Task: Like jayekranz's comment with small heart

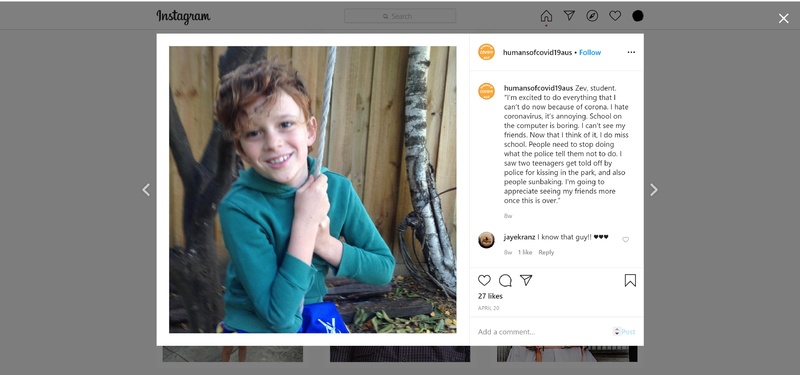Action: (x=626, y=240)
